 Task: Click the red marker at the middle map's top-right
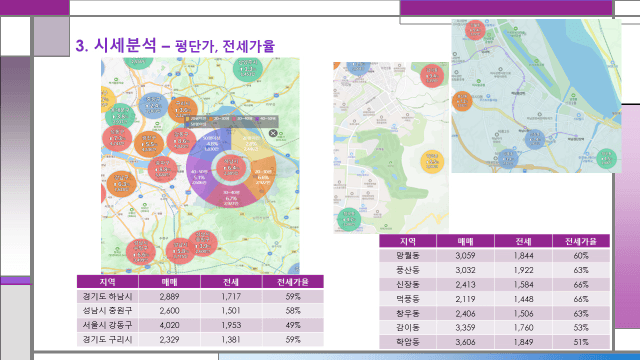[432, 76]
